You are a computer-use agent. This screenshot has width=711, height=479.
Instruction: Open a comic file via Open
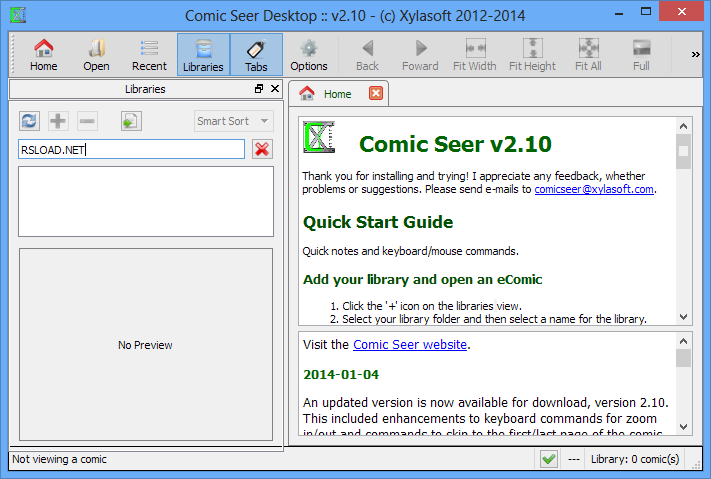96,54
